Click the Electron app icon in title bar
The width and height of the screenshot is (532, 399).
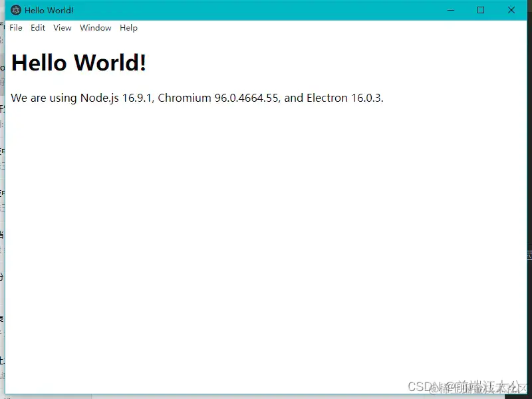[x=16, y=10]
